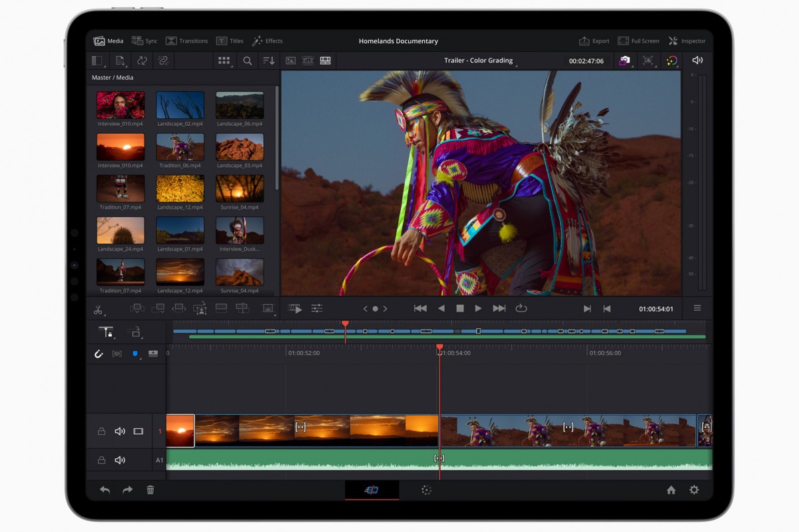Open the media pool search

[247, 61]
